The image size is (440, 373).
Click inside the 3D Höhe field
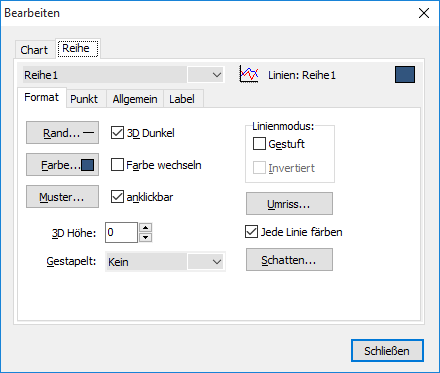[x=121, y=232]
